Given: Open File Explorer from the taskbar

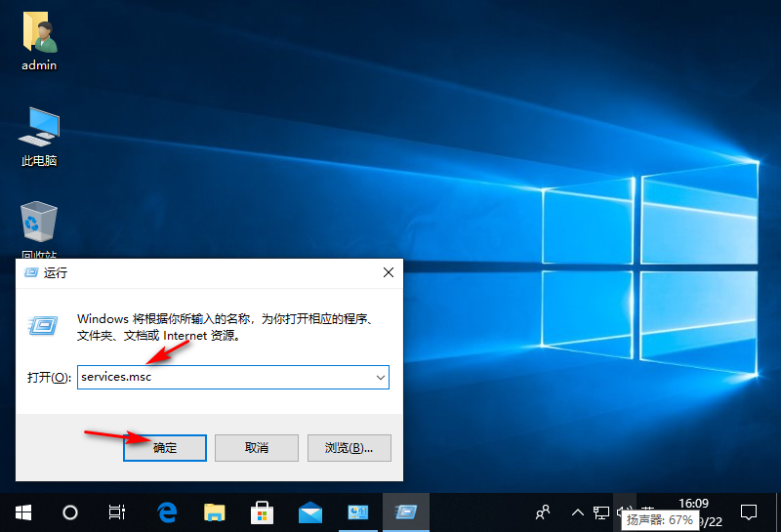Looking at the screenshot, I should click(214, 512).
